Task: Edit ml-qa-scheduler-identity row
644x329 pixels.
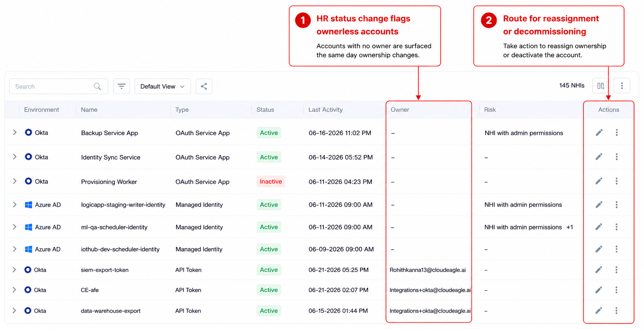Action: pos(599,227)
